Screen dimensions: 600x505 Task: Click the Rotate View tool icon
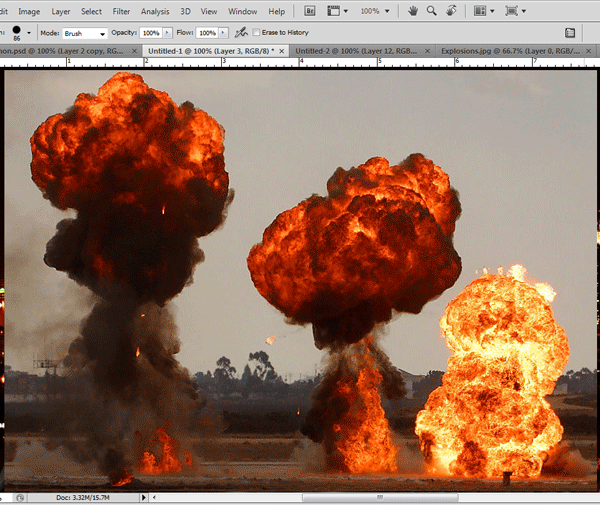[452, 11]
